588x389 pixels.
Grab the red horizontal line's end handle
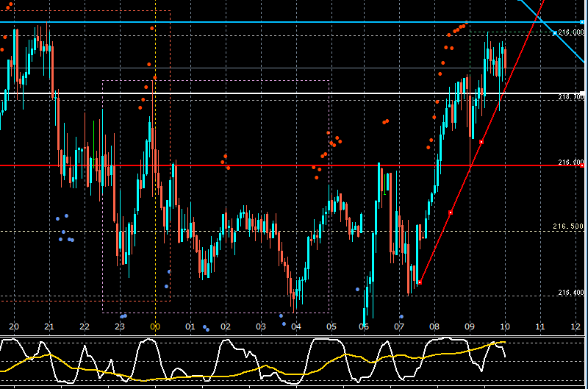582,165
